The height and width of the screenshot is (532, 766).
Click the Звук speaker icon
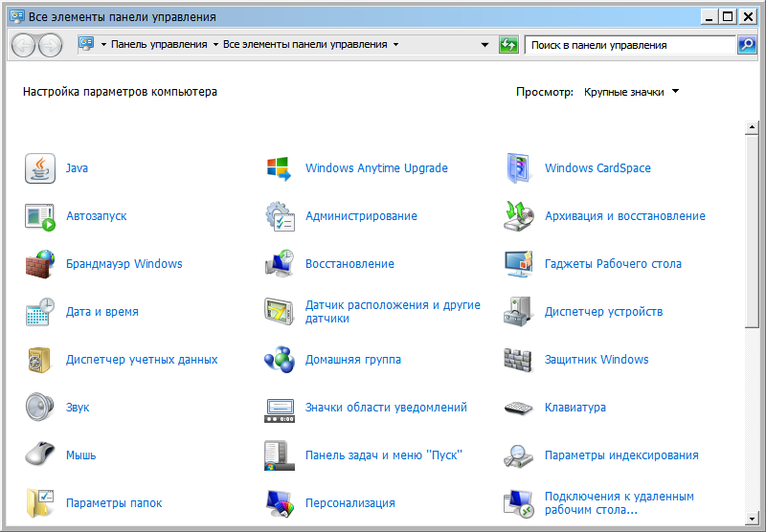click(x=40, y=408)
